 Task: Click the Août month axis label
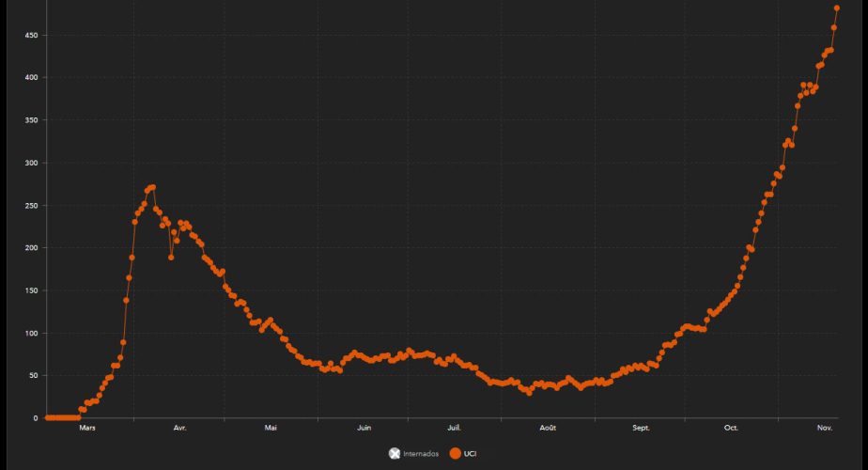pyautogui.click(x=548, y=428)
